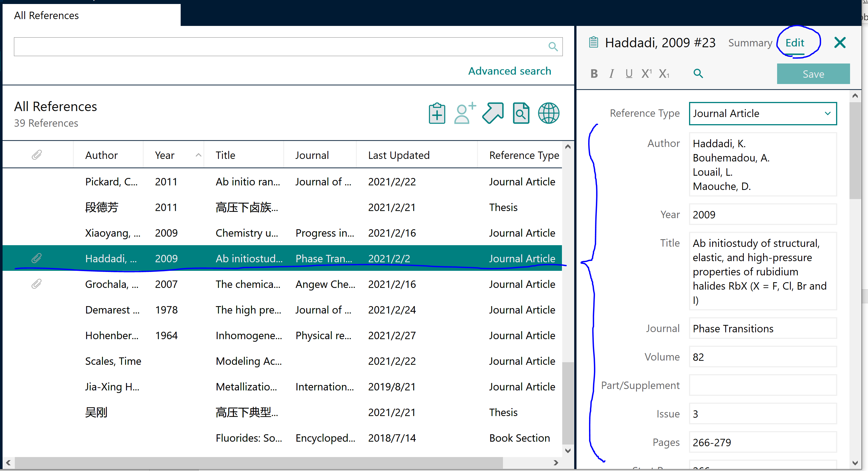Open the Reference Type dropdown

(763, 113)
